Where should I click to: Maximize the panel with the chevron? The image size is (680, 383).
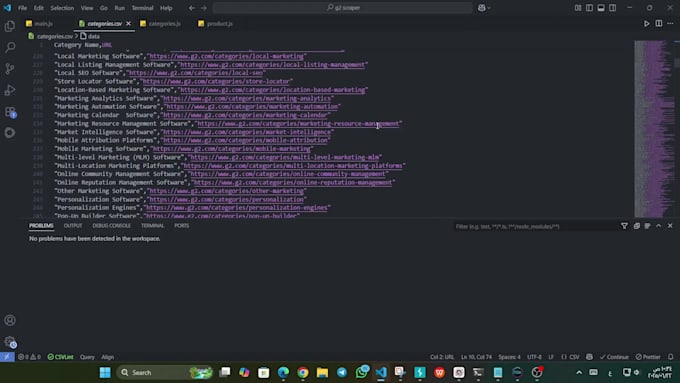click(x=658, y=226)
